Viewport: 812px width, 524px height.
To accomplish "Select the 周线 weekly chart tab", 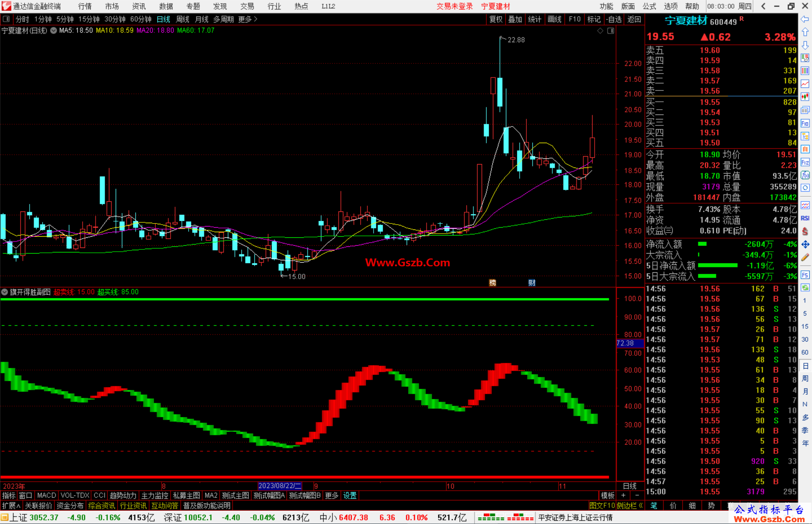I will click(183, 19).
